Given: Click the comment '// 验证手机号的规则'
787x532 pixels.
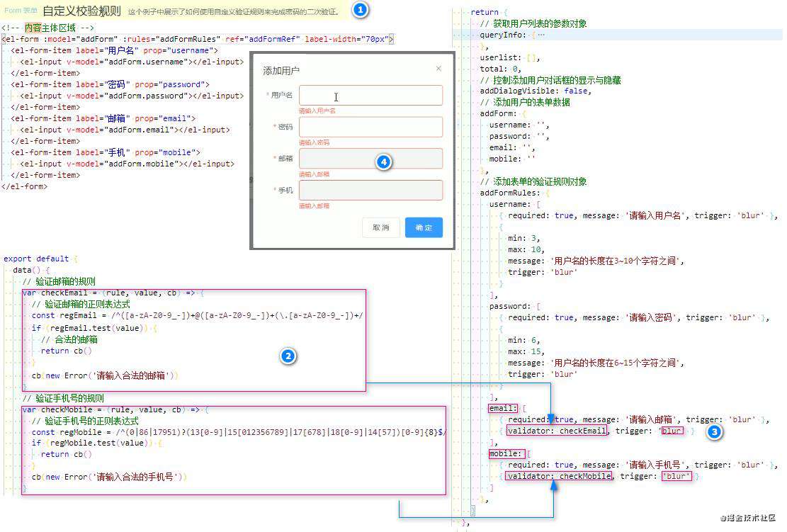Looking at the screenshot, I should click(x=63, y=398).
